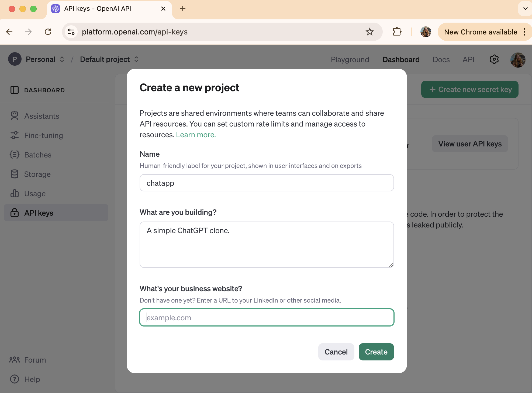The width and height of the screenshot is (532, 393).
Task: Click the Storage database icon
Action: coord(15,174)
